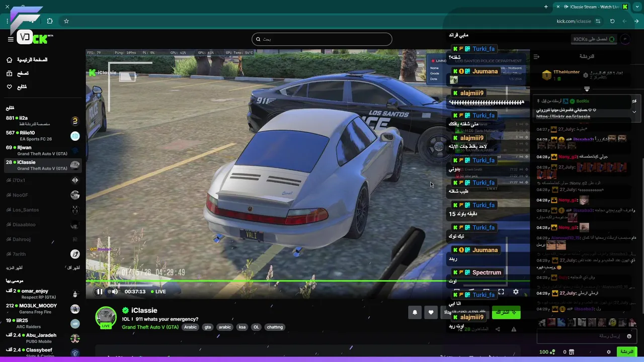Select the chatting tag chip
The width and height of the screenshot is (644, 362).
[275, 327]
